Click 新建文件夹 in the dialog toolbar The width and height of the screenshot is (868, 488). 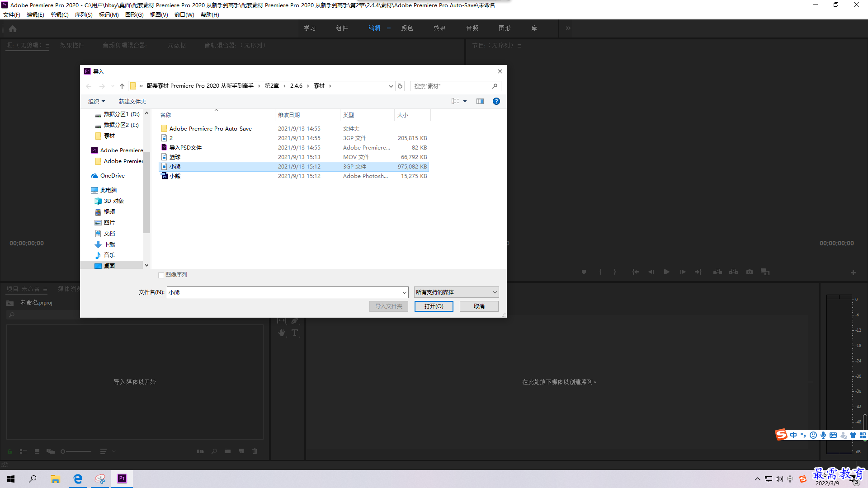[132, 102]
